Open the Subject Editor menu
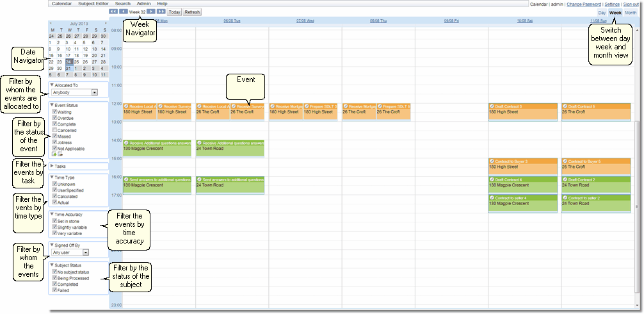 click(93, 4)
